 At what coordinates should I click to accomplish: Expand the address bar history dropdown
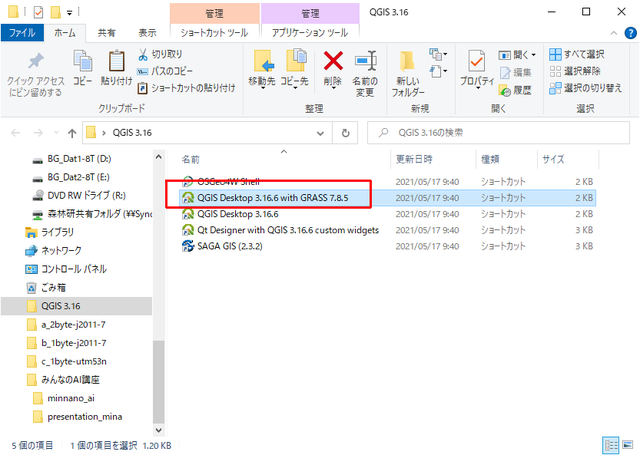(x=320, y=133)
